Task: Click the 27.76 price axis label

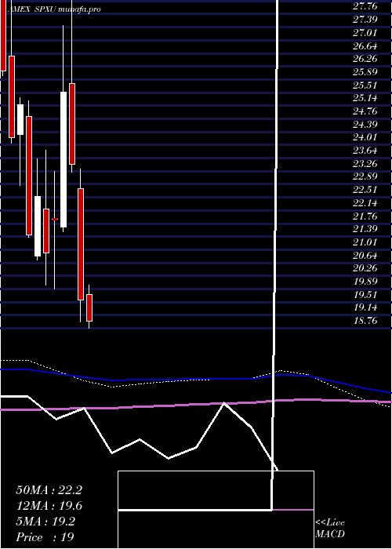Action: coord(365,6)
